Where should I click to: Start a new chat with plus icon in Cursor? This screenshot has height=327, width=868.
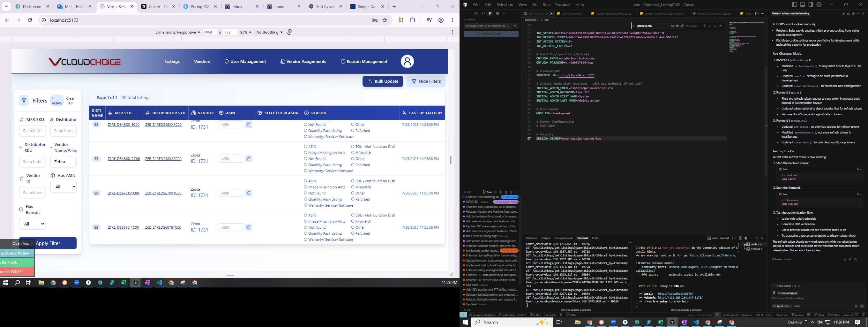tap(843, 13)
